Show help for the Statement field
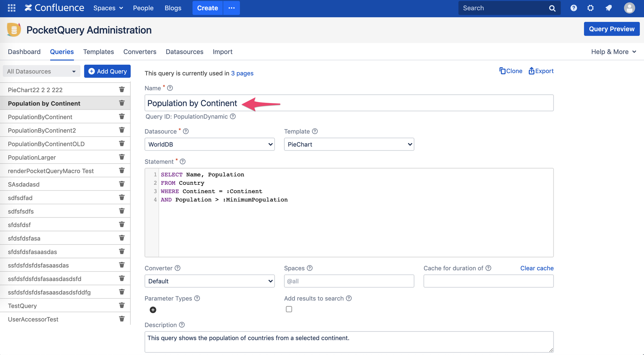The image size is (644, 355). (x=183, y=162)
